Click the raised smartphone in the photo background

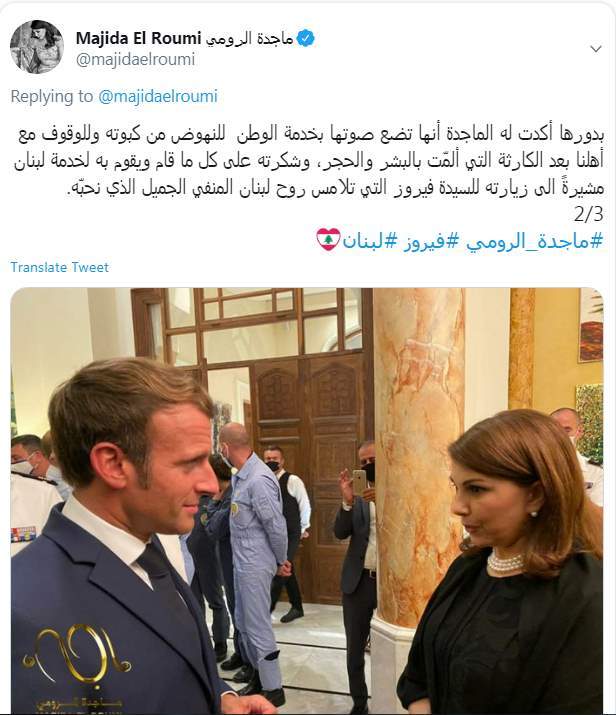(359, 482)
